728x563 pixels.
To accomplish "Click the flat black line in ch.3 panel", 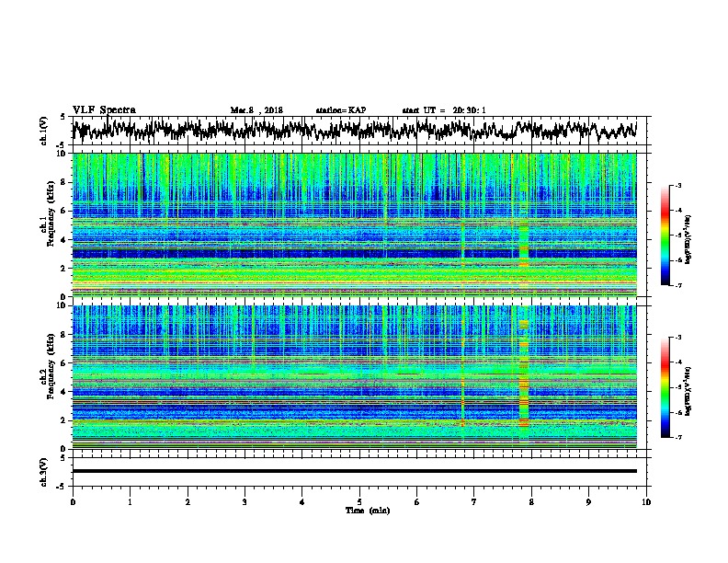I will (x=354, y=471).
